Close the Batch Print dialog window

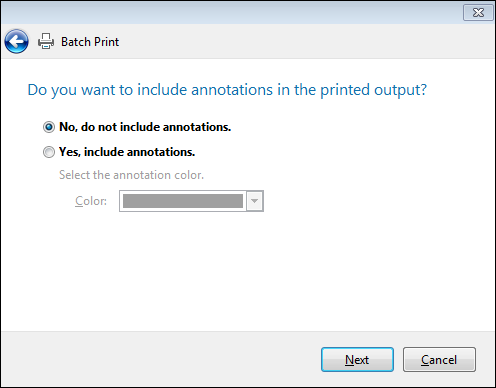(478, 13)
